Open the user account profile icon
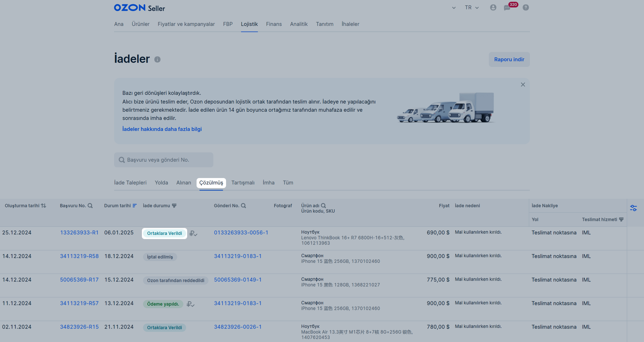644x342 pixels. (493, 7)
